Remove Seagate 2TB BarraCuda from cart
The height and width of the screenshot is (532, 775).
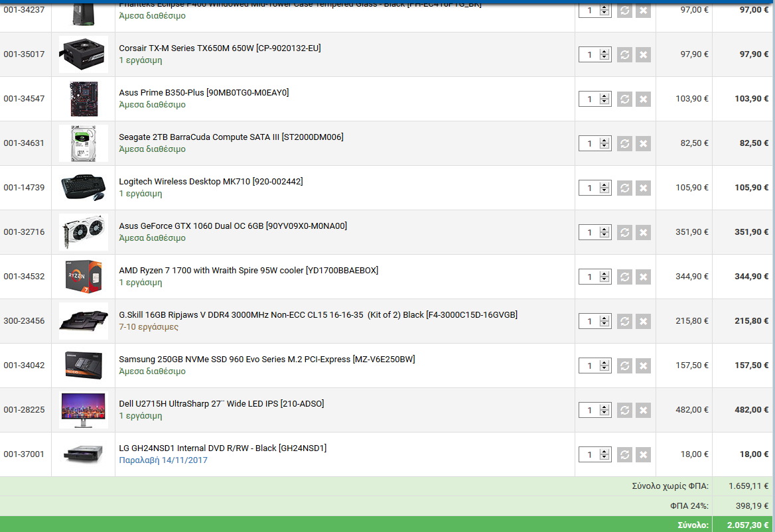click(x=643, y=143)
